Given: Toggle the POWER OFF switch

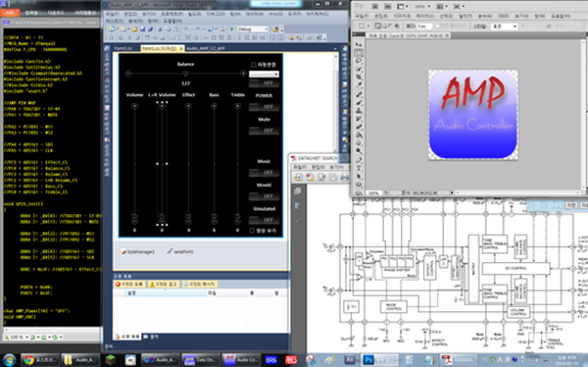Looking at the screenshot, I should point(264,107).
